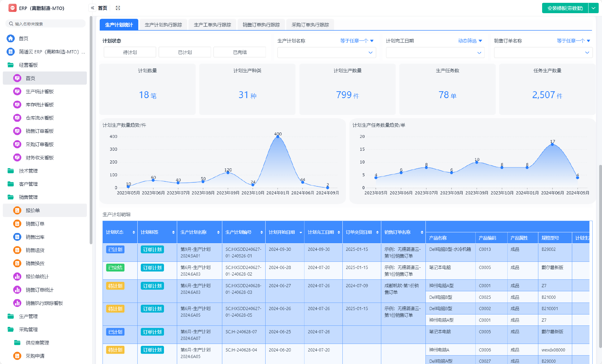This screenshot has width=602, height=364.
Task: Open 生产统计看板 dashboard icon
Action: tap(17, 92)
